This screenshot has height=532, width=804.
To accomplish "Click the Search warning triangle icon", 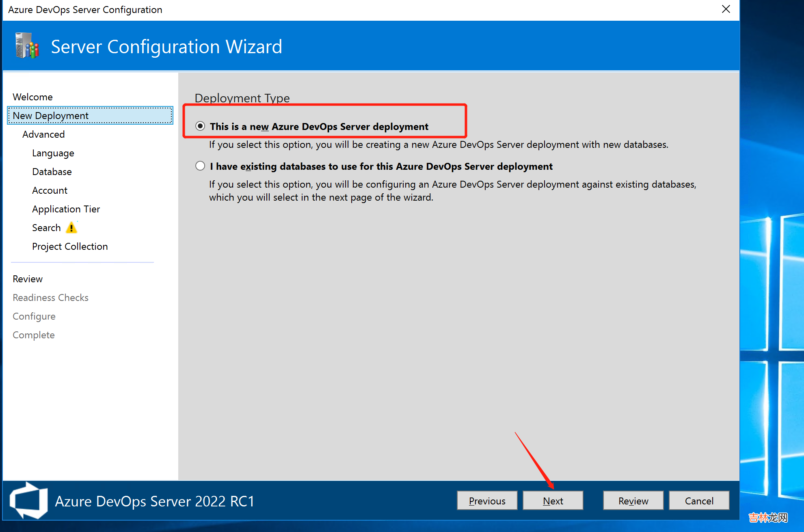I will pyautogui.click(x=71, y=228).
